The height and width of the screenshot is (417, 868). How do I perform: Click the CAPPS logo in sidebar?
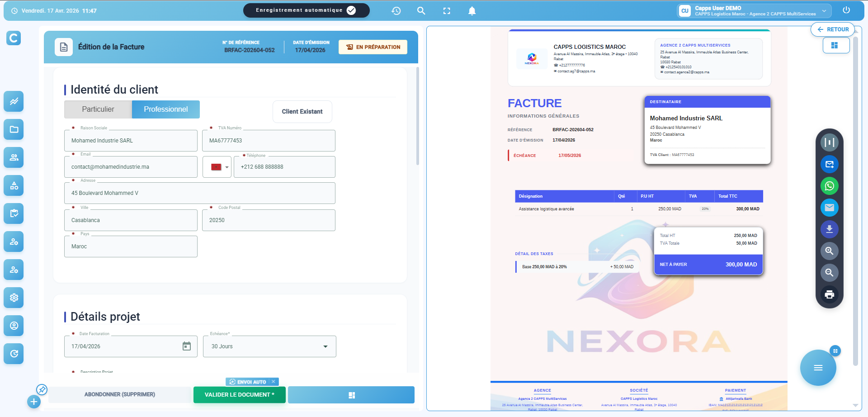coord(14,38)
